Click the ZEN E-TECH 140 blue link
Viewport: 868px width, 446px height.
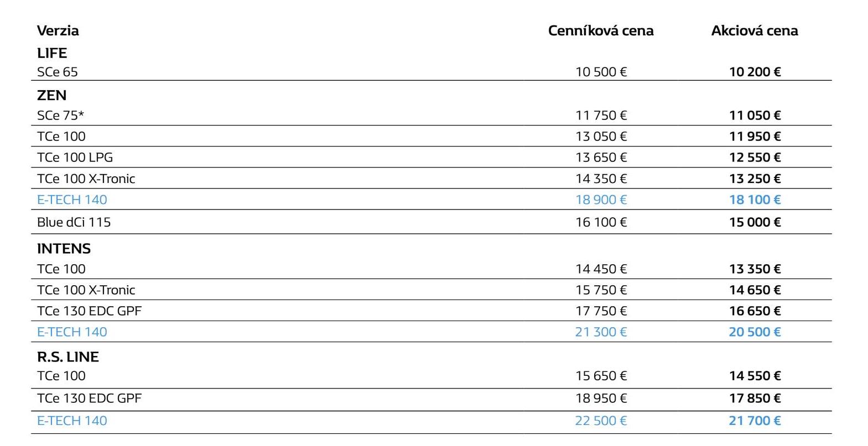[x=72, y=200]
